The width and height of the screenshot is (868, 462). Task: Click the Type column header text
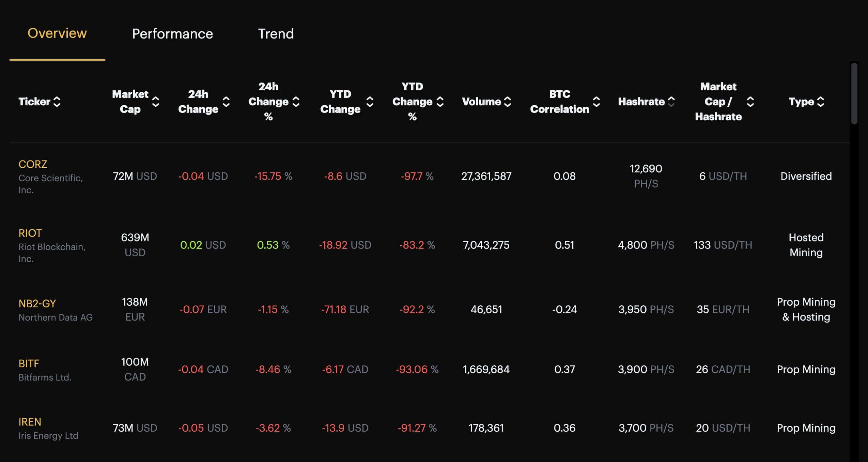click(801, 102)
